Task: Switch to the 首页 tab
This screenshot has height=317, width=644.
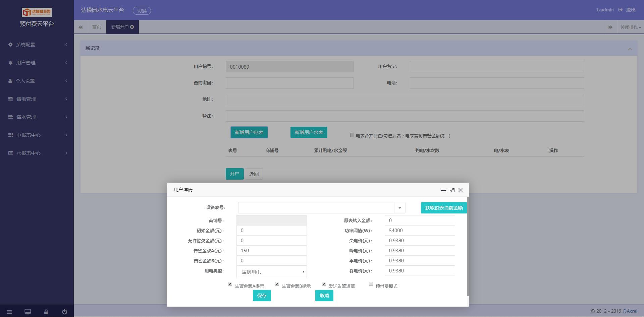Action: [x=97, y=27]
